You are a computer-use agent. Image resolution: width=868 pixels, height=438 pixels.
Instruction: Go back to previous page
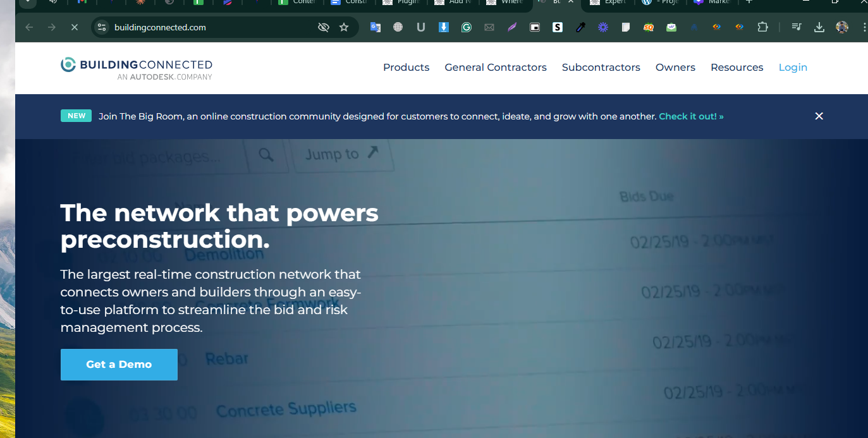(x=29, y=27)
